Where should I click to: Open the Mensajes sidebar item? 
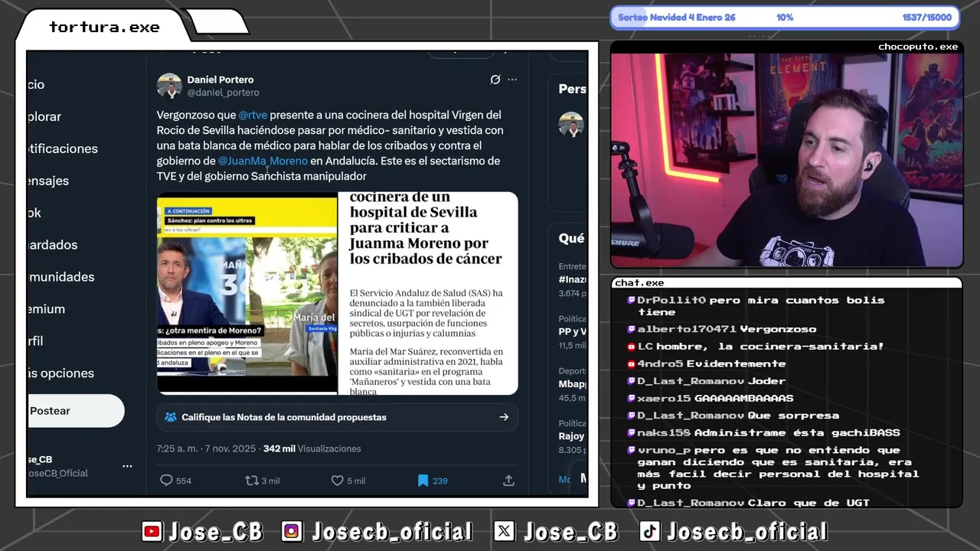48,181
